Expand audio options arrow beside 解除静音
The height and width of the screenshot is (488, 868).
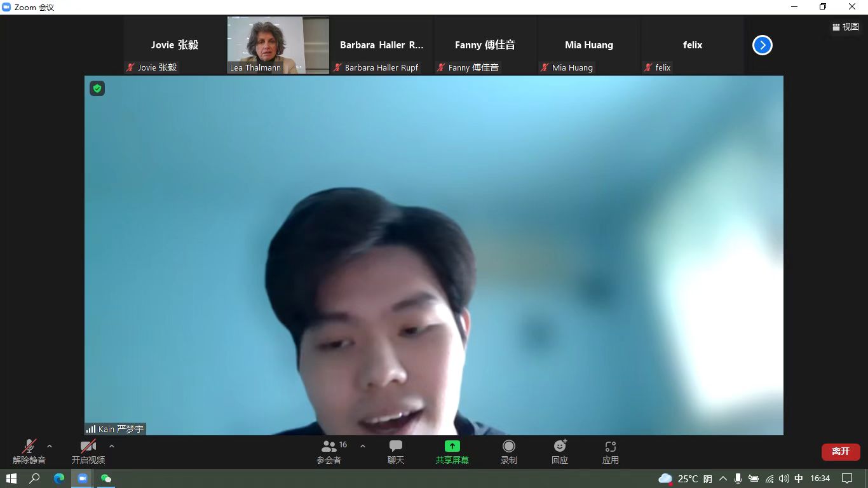(50, 446)
